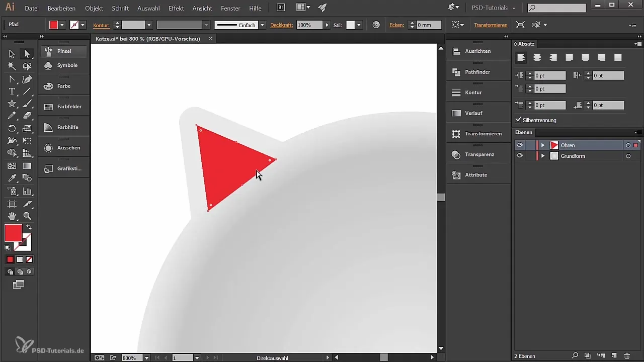Hide the Grundform layer

(x=520, y=156)
